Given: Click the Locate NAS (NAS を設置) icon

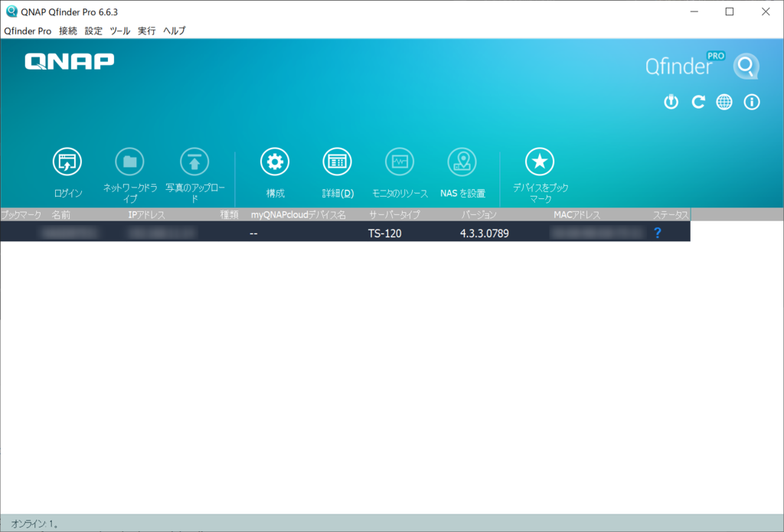Looking at the screenshot, I should pos(462,162).
